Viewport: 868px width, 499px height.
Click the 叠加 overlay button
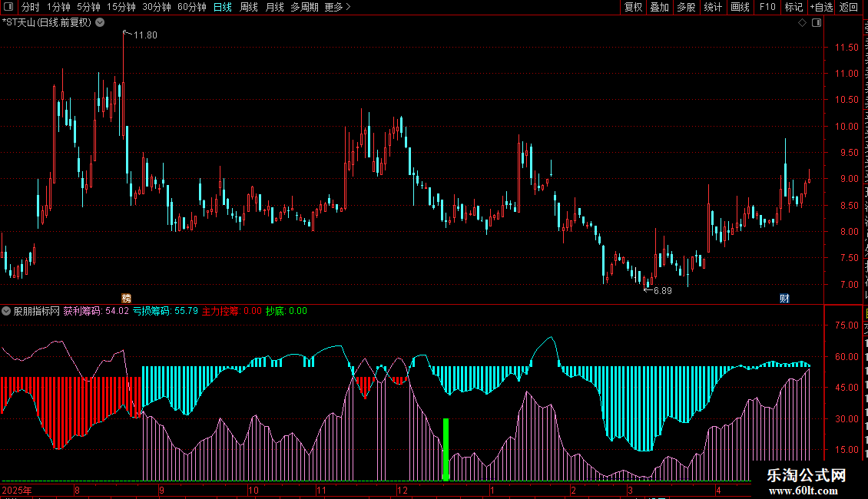659,7
